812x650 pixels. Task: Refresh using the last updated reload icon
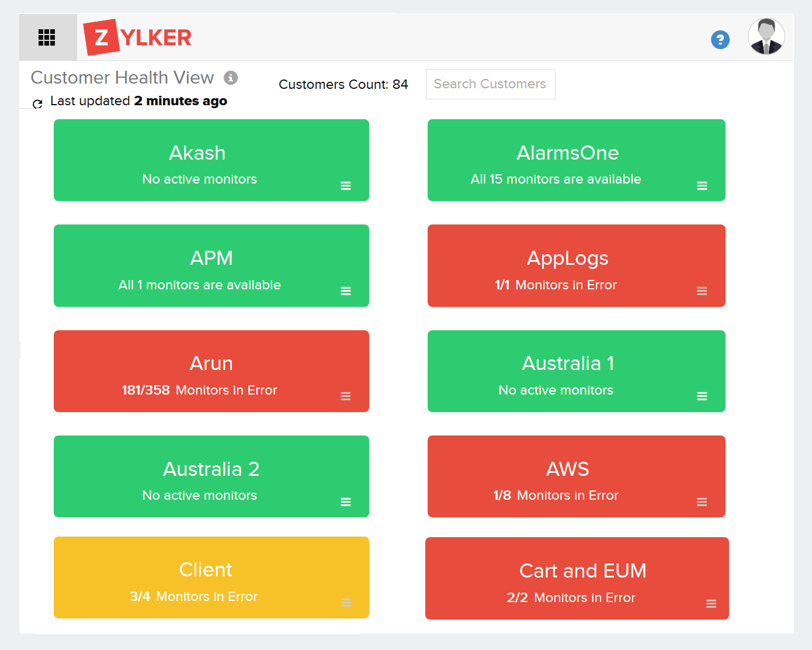click(x=37, y=104)
